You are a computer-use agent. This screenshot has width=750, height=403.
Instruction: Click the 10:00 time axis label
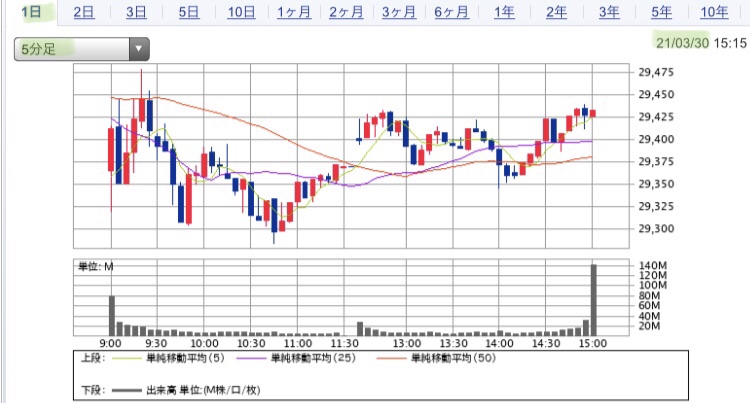click(x=204, y=343)
